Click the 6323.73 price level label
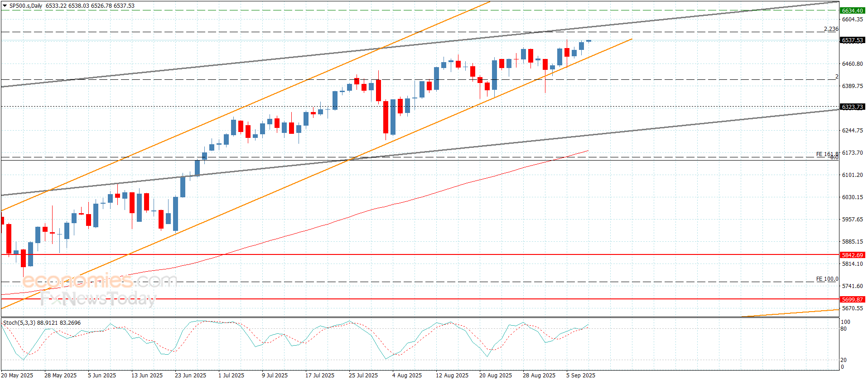This screenshot has width=868, height=381. coord(852,107)
